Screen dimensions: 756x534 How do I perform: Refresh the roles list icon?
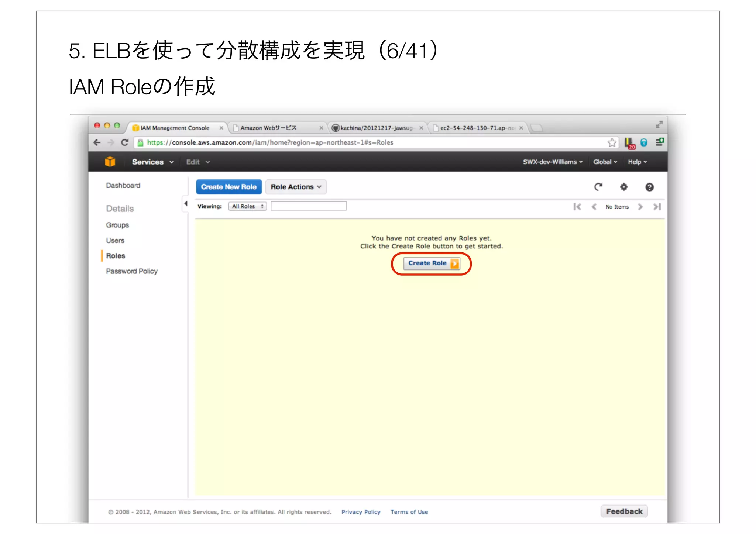pyautogui.click(x=598, y=187)
